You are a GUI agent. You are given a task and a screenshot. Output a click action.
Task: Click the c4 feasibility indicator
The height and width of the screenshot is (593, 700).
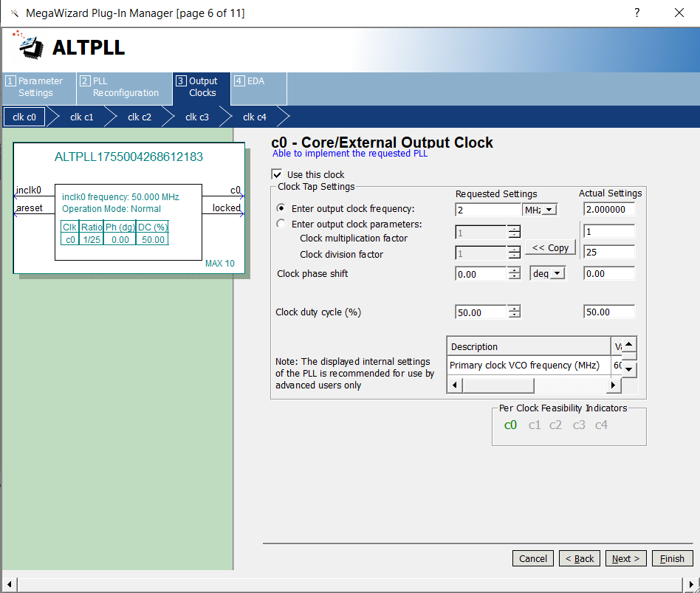coord(601,425)
